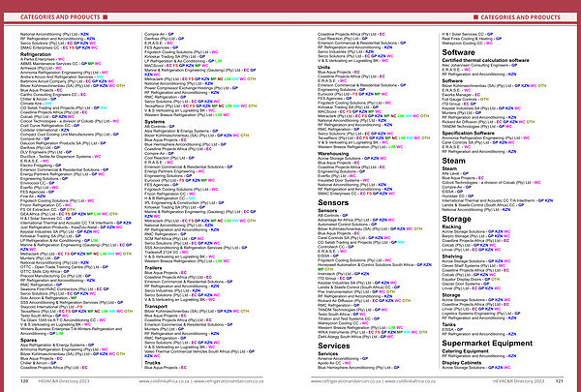This screenshot has width=581, height=392.
Task: Click 'Power Compressor Exchange Holdings' entry
Action: pos(191,88)
